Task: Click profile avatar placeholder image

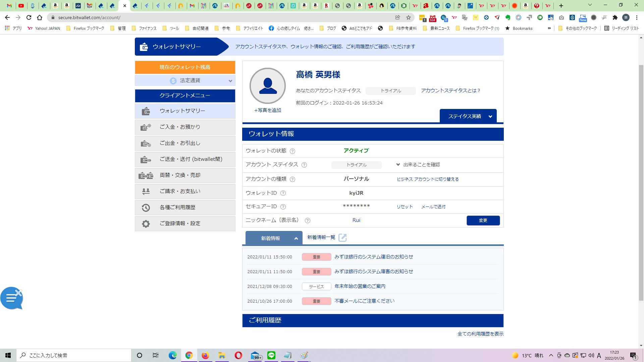Action: 268,86
